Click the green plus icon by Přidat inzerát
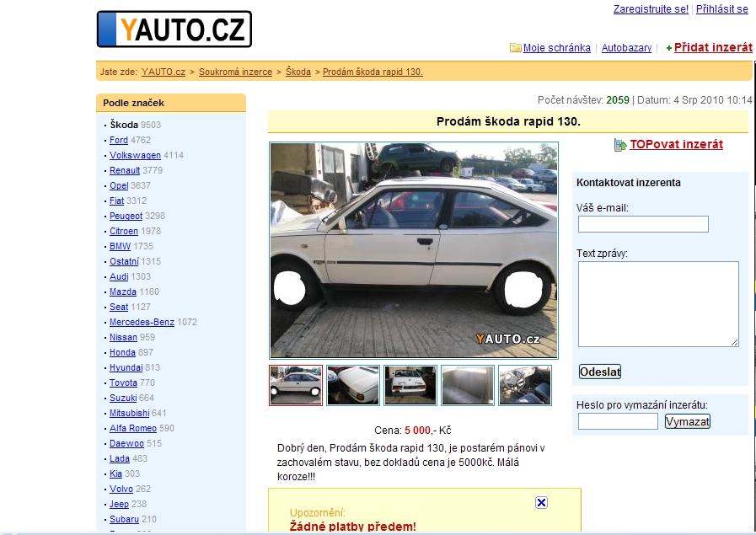This screenshot has width=756, height=535. 668,48
